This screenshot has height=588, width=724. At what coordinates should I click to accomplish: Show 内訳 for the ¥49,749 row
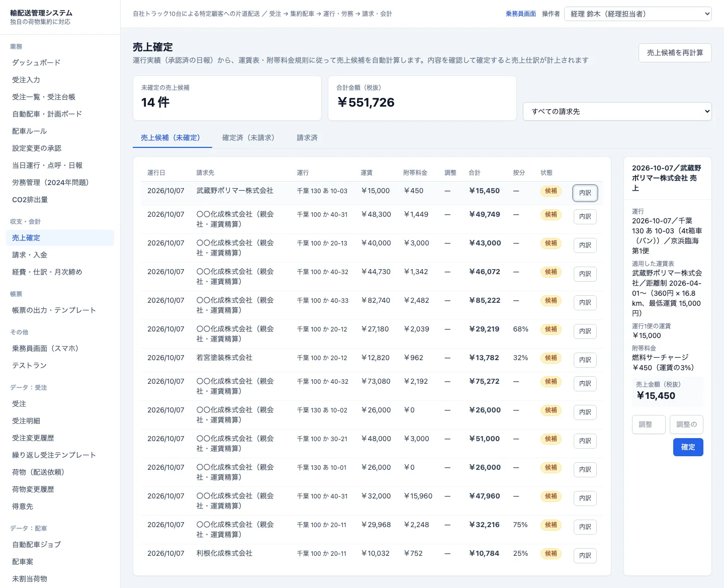(585, 217)
